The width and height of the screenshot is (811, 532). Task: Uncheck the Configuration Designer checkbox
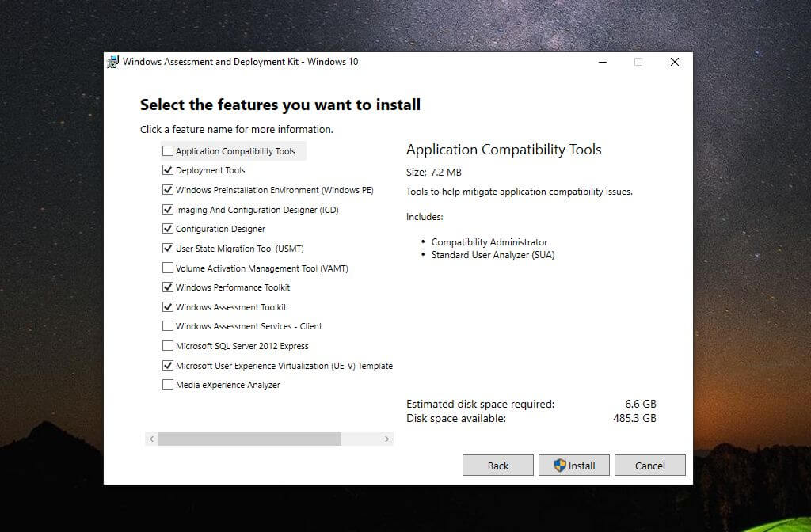coord(168,229)
